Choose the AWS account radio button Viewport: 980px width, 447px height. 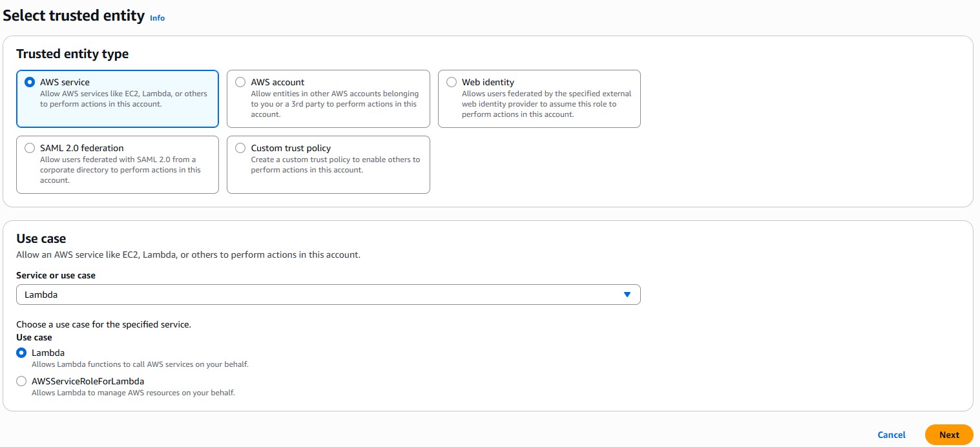click(240, 83)
